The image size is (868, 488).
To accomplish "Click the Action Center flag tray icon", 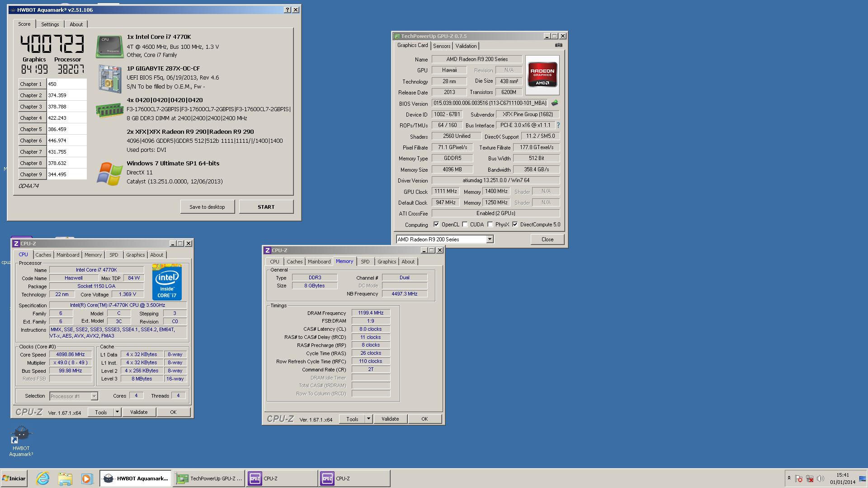I will coord(799,479).
